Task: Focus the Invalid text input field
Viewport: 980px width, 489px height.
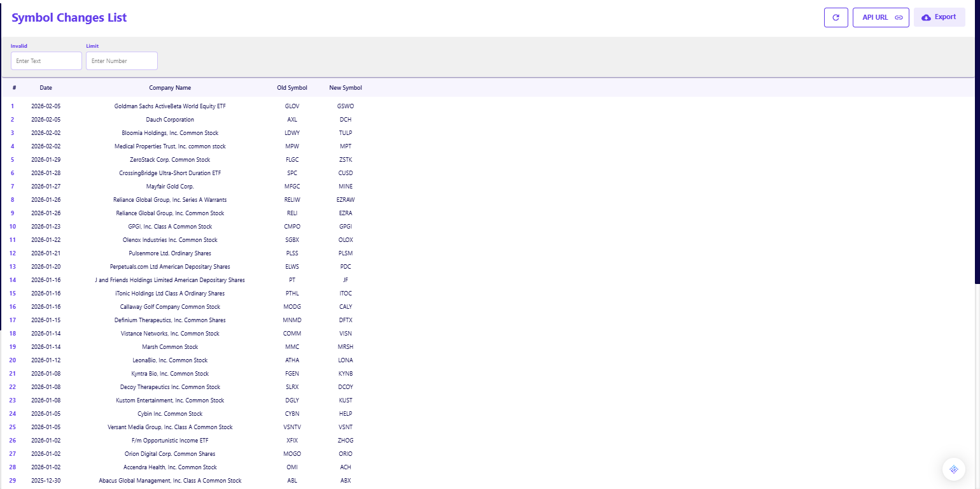Action: tap(46, 61)
